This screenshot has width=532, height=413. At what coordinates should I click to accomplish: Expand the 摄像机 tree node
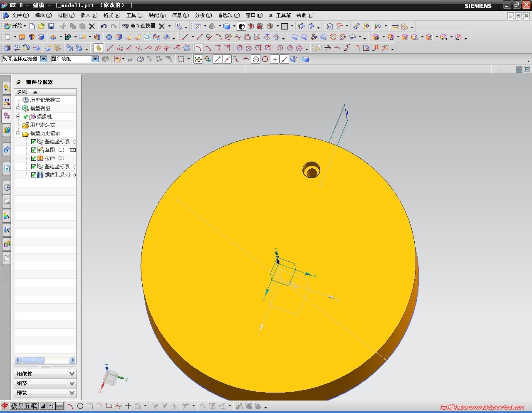pos(18,116)
